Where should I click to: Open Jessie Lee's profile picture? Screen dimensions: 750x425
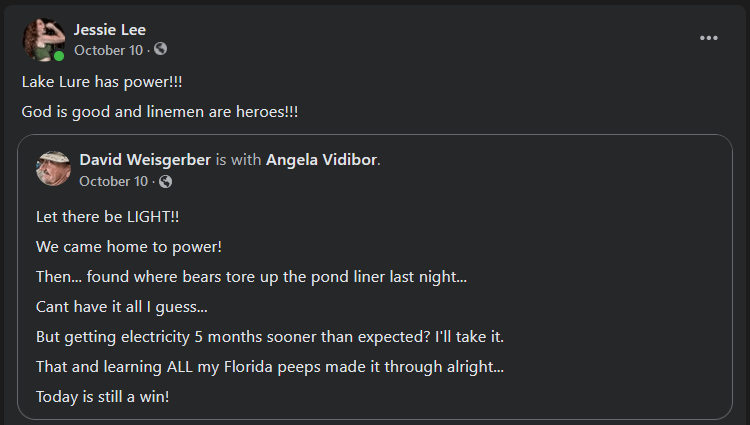point(43,39)
